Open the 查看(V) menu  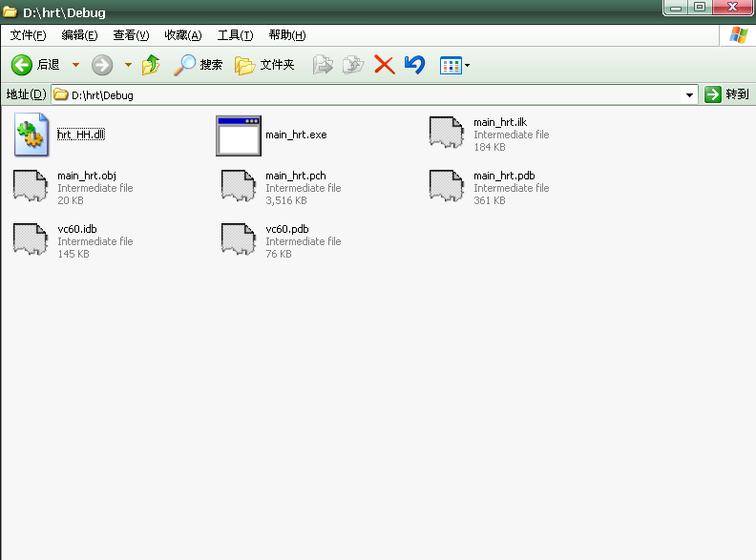coord(131,35)
